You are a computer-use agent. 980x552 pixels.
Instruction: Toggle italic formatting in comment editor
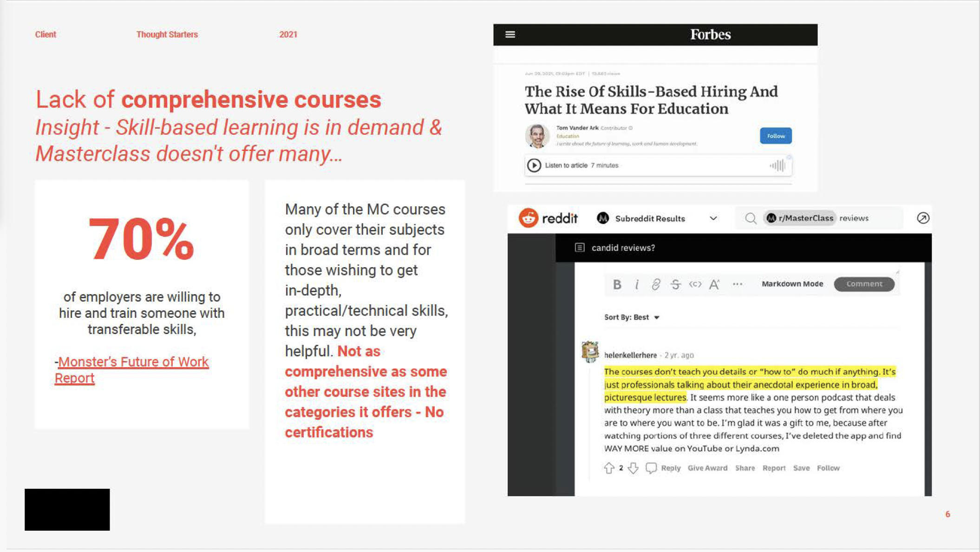(x=636, y=284)
